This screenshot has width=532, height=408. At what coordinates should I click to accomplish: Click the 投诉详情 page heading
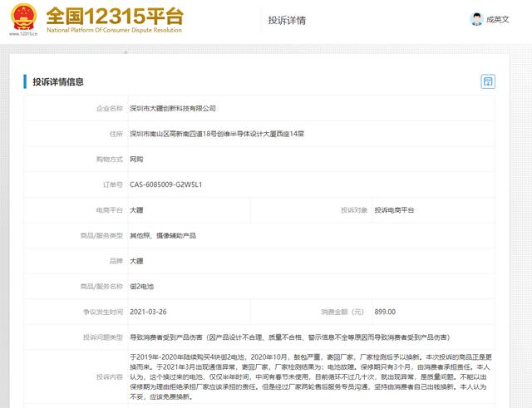(287, 20)
